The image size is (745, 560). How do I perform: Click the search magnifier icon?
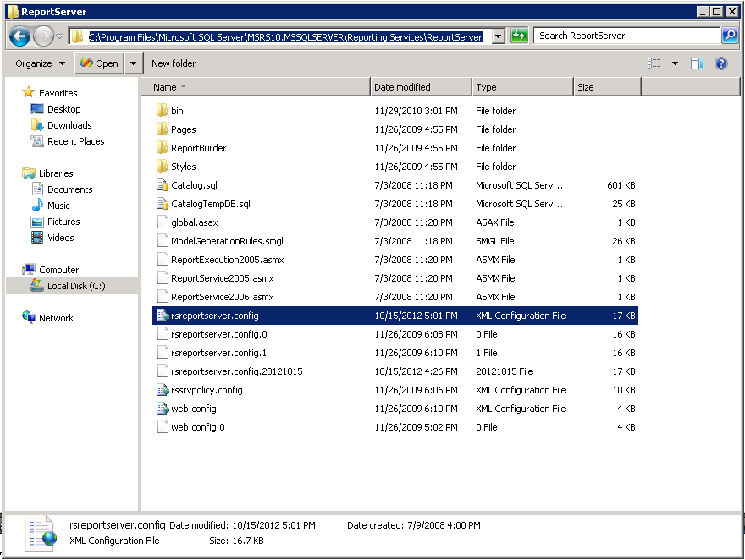coord(729,36)
